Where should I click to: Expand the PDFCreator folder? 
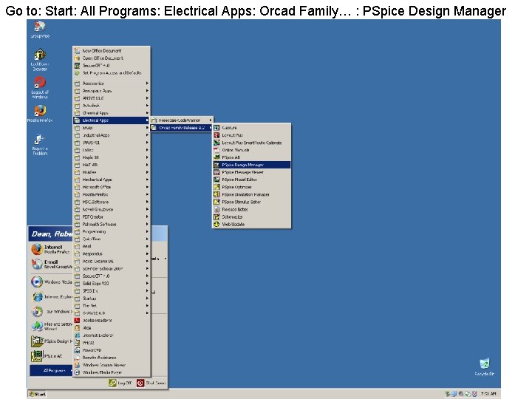112,216
